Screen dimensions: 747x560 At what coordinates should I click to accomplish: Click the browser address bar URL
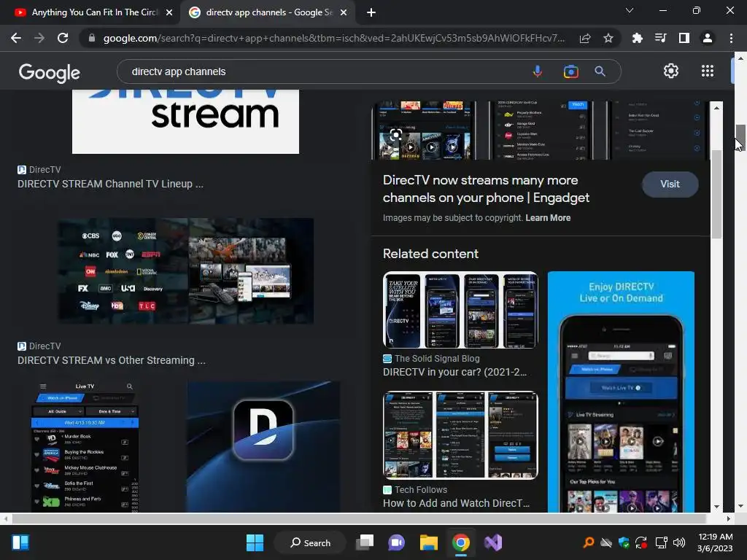pos(333,38)
